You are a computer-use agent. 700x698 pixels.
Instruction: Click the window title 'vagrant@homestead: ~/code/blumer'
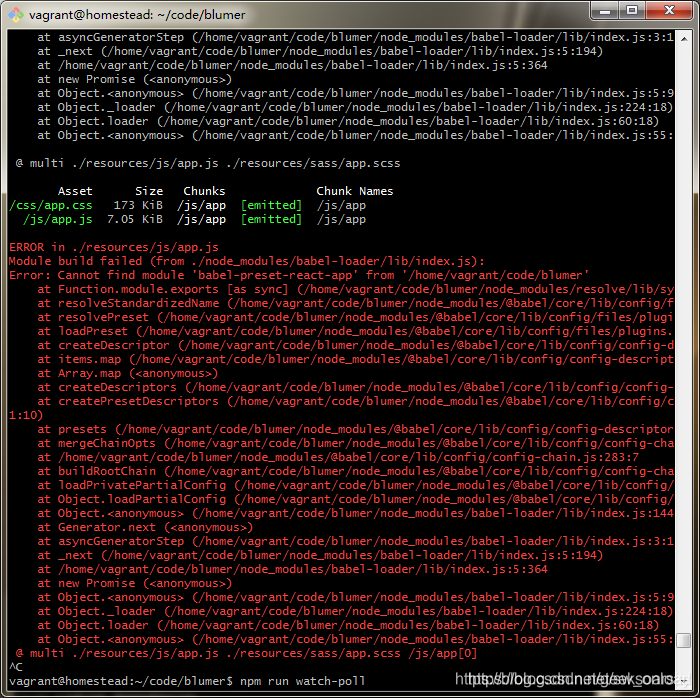pos(137,15)
